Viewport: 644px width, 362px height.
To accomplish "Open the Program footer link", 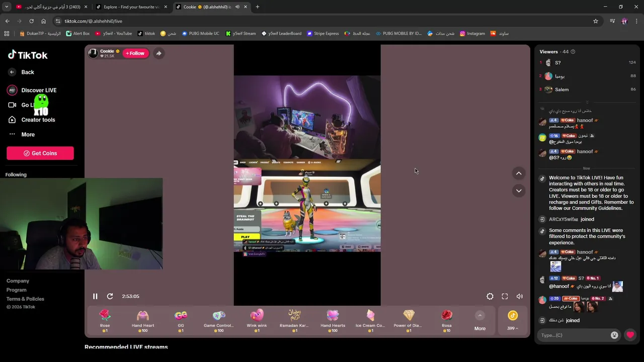I will pos(17,290).
